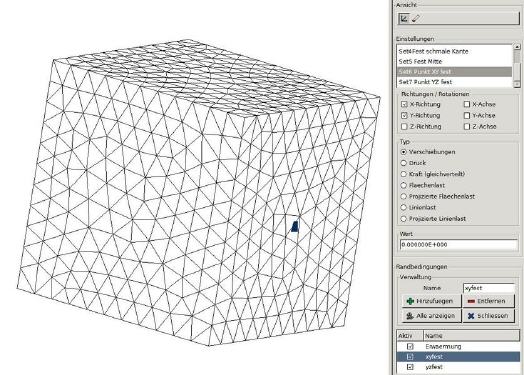The width and height of the screenshot is (524, 375).
Task: Toggle the Aktiv checkbox for Erwaermung
Action: click(410, 347)
